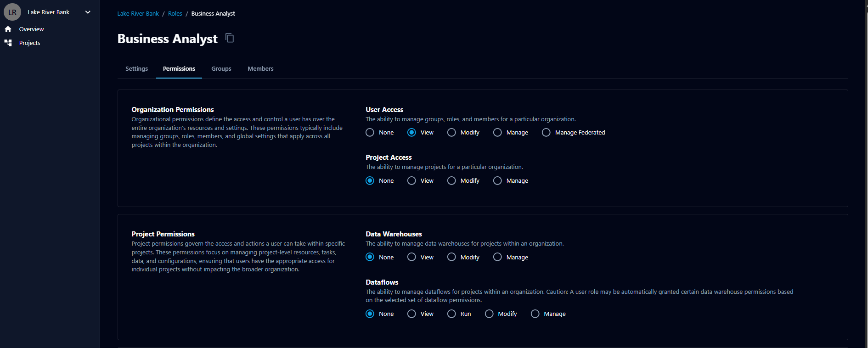Image resolution: width=868 pixels, height=348 pixels.
Task: Choose Modify for Data Warehouses
Action: pyautogui.click(x=451, y=257)
